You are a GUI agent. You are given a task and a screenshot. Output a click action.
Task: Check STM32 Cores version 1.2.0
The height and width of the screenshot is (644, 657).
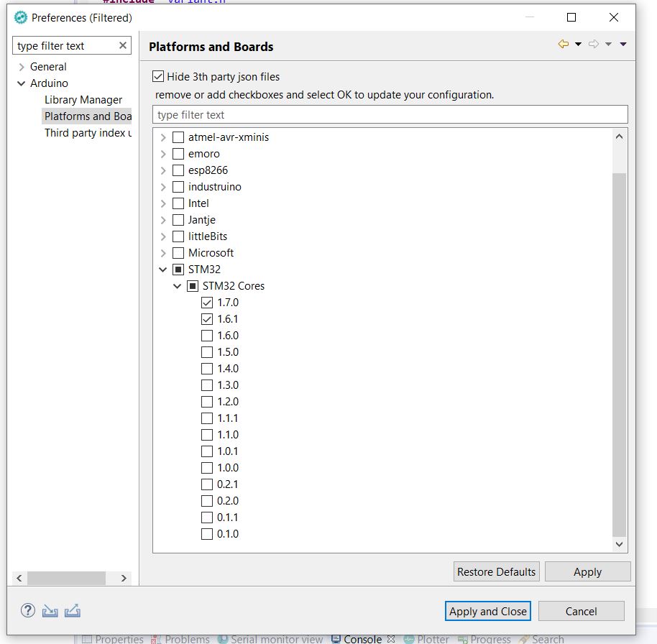point(207,402)
